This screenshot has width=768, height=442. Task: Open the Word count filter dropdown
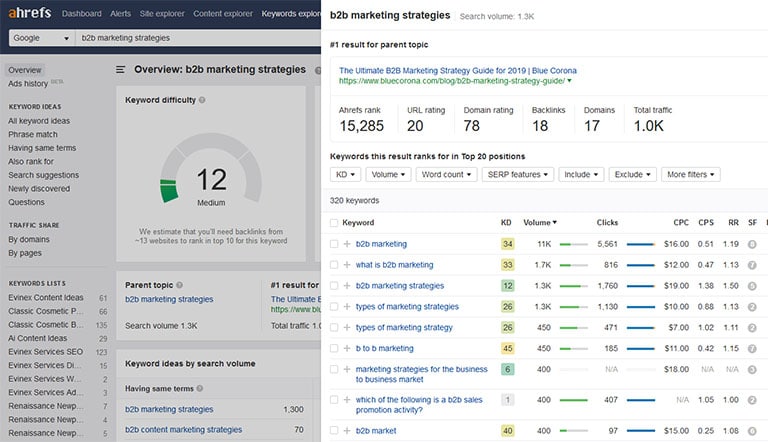446,174
